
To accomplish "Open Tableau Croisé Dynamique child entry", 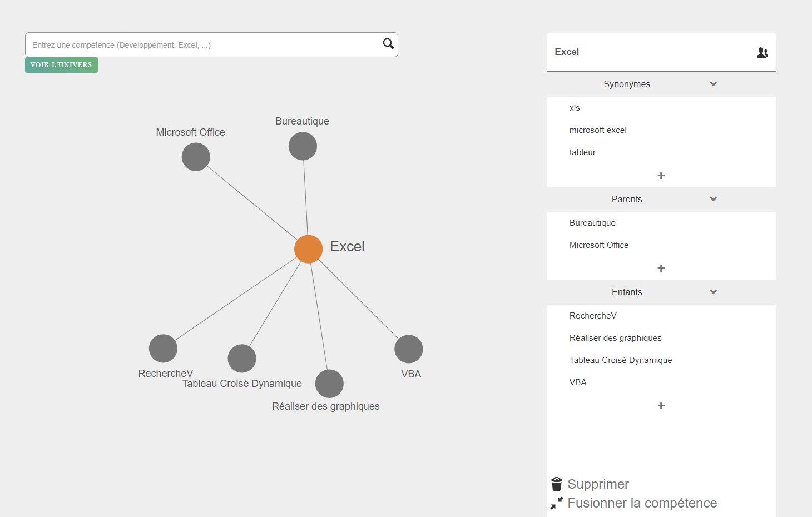I will [621, 360].
